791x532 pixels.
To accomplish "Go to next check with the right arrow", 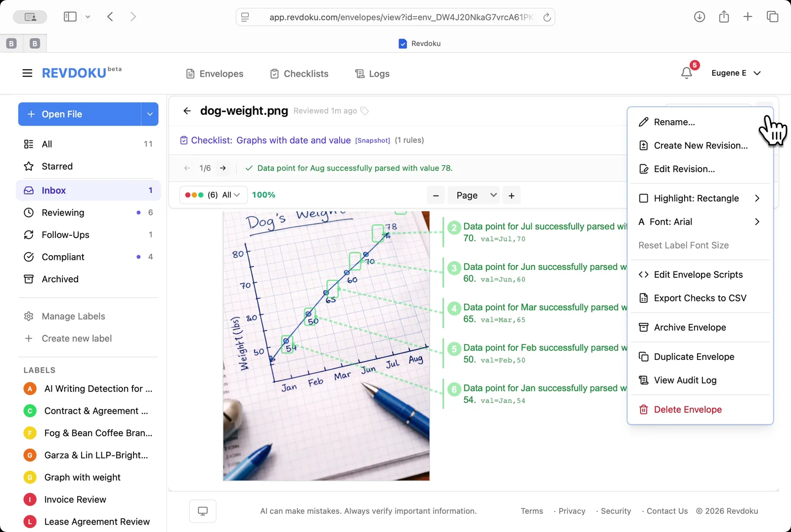I will pyautogui.click(x=223, y=168).
